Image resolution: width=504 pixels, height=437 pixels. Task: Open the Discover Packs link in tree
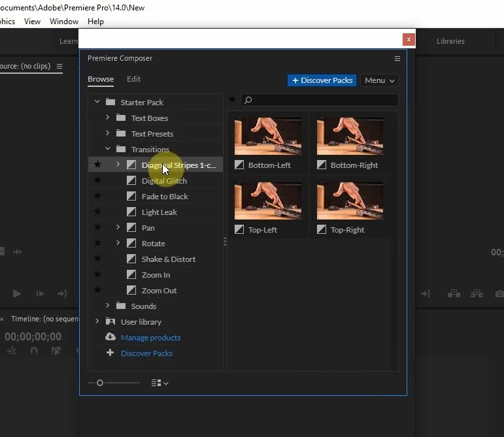[146, 353]
